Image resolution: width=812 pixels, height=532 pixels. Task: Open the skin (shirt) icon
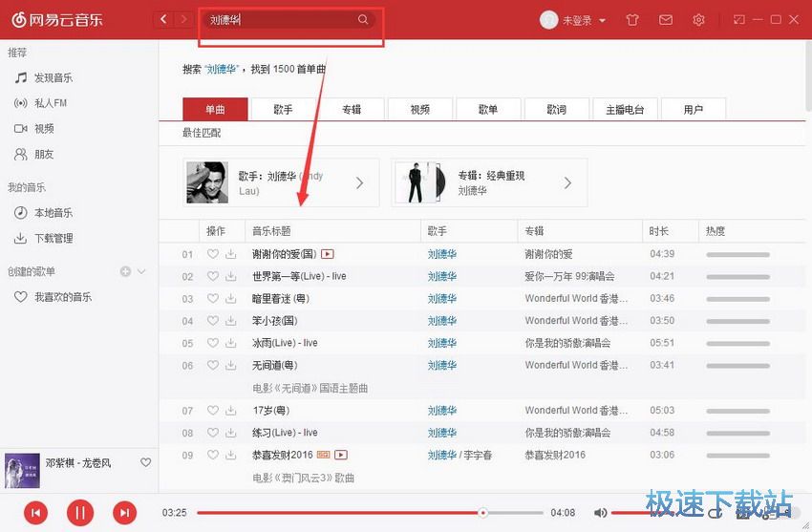[631, 20]
